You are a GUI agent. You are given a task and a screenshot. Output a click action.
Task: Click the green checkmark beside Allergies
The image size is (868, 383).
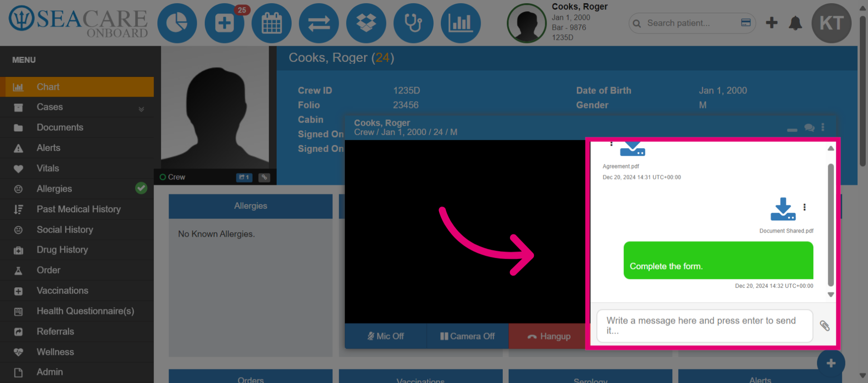click(141, 188)
